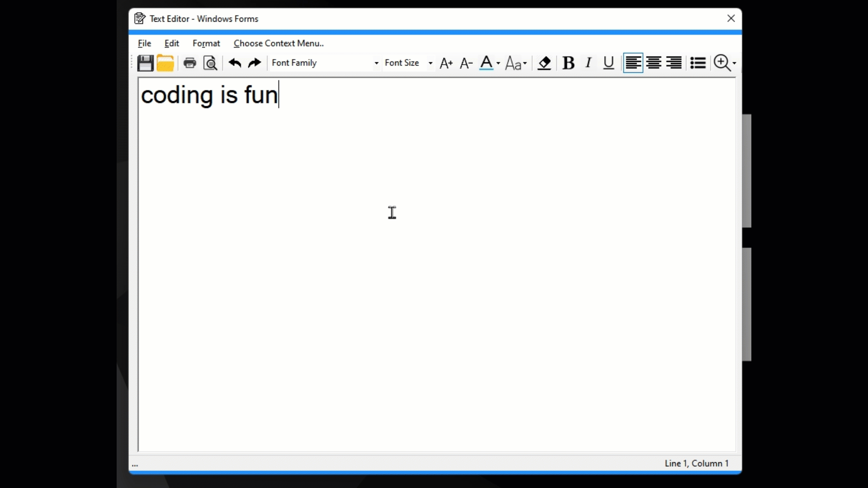Open the change case Aa dropdown
The image size is (868, 488).
click(516, 63)
